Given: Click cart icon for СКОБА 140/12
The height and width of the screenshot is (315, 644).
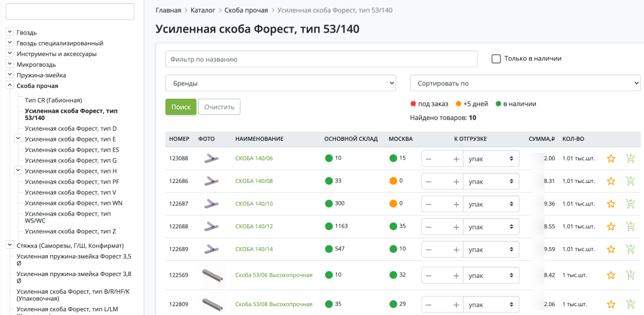Looking at the screenshot, I should (x=630, y=226).
